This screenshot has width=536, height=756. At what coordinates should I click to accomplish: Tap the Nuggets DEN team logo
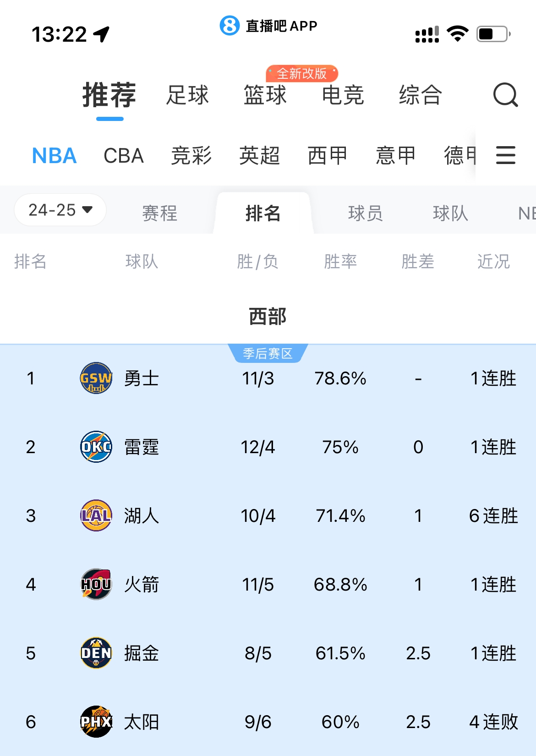tap(96, 653)
